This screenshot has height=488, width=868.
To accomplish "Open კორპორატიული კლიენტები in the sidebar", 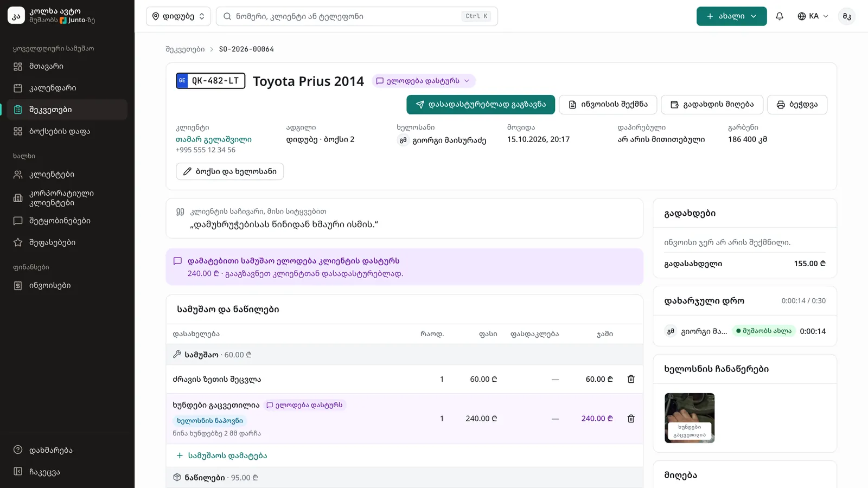I will 67,198.
